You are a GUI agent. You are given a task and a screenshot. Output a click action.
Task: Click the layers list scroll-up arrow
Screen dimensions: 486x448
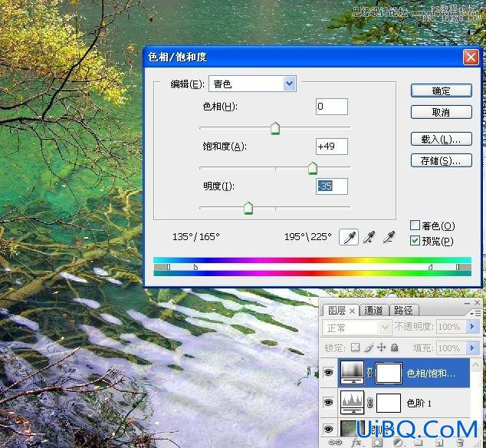(x=476, y=365)
